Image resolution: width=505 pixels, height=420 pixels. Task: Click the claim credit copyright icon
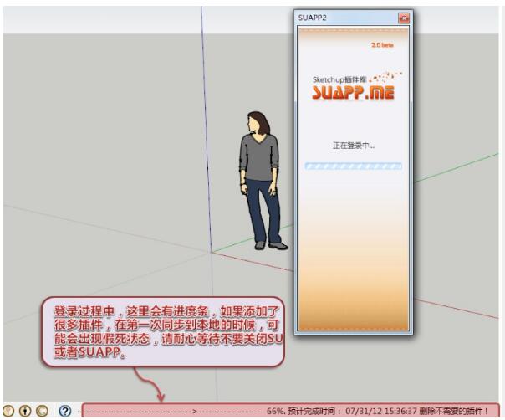tap(41, 411)
